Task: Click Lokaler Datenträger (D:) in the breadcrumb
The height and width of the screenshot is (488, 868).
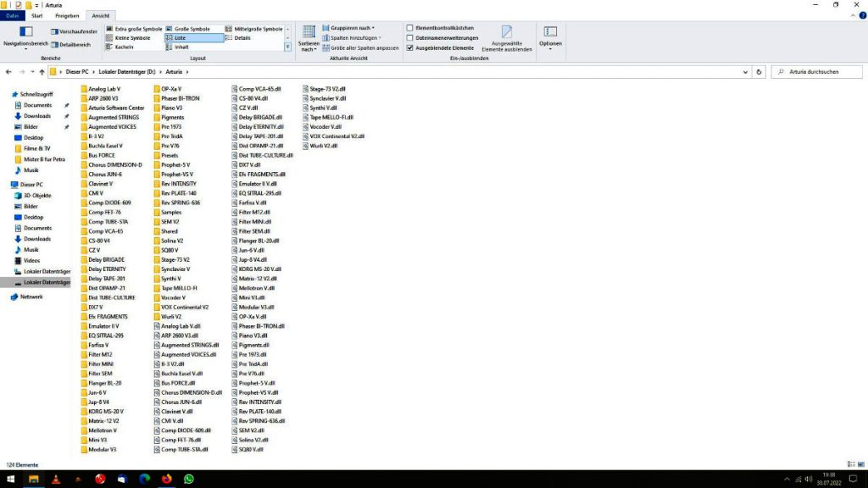Action: [x=127, y=72]
